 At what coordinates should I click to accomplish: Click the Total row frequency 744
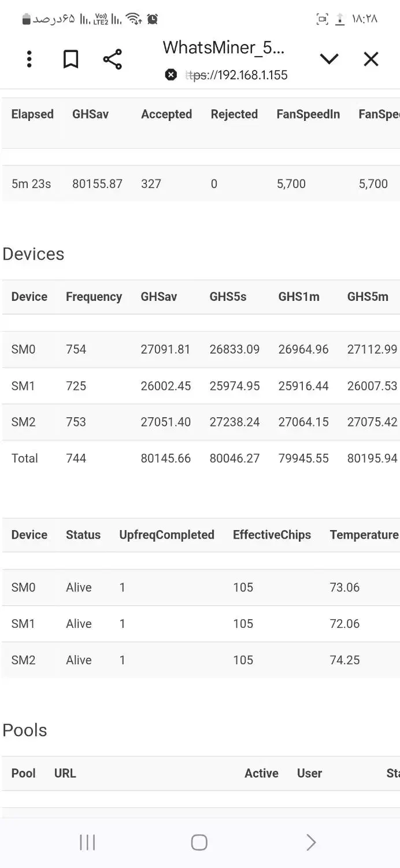coord(76,458)
